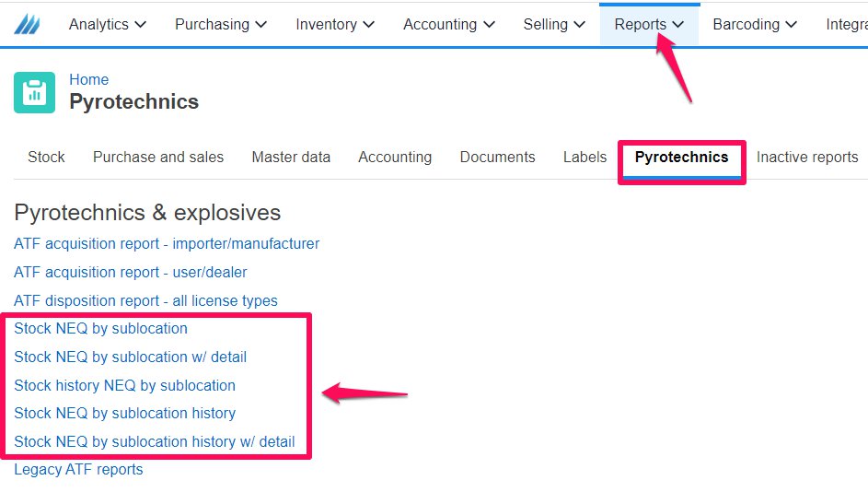Open the Reports menu
Viewport: 868px width, 492px height.
tap(649, 24)
